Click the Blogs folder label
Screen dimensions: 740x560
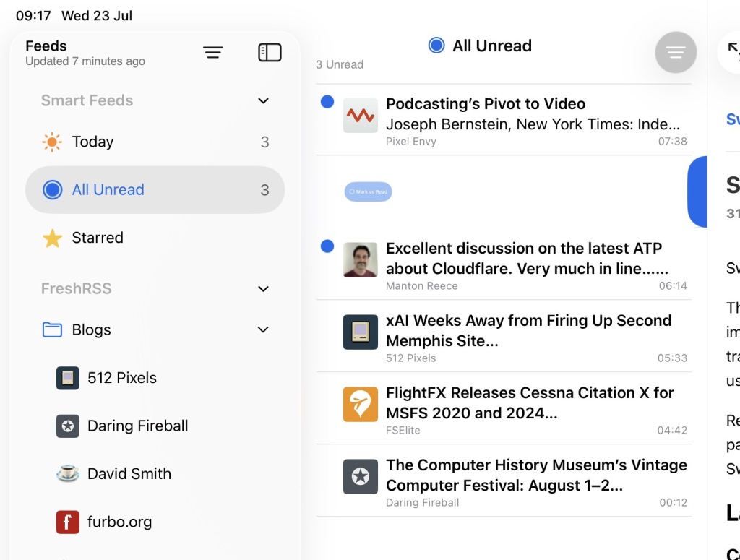tap(92, 329)
